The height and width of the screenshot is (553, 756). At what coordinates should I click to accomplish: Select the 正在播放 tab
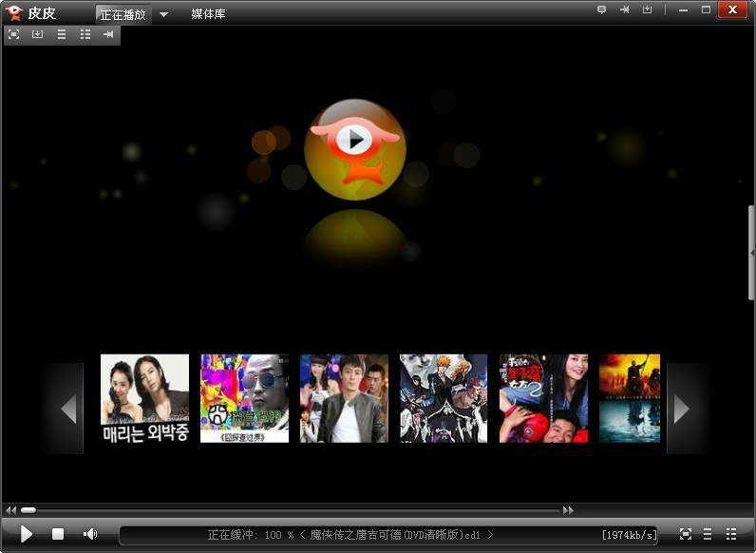tap(123, 14)
